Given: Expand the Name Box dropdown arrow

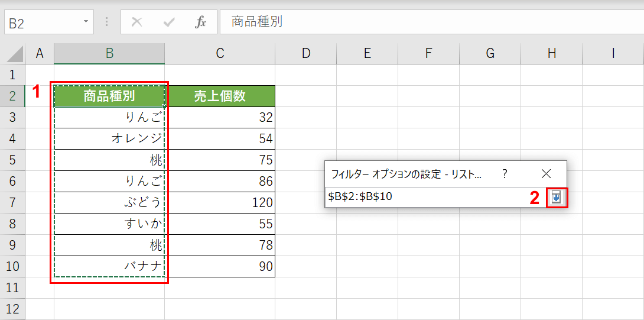Looking at the screenshot, I should [x=86, y=21].
